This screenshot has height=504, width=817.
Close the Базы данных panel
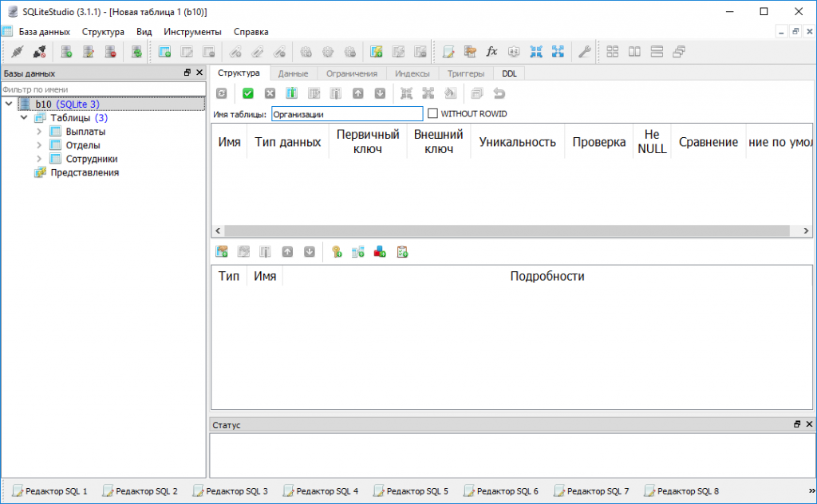(x=199, y=73)
